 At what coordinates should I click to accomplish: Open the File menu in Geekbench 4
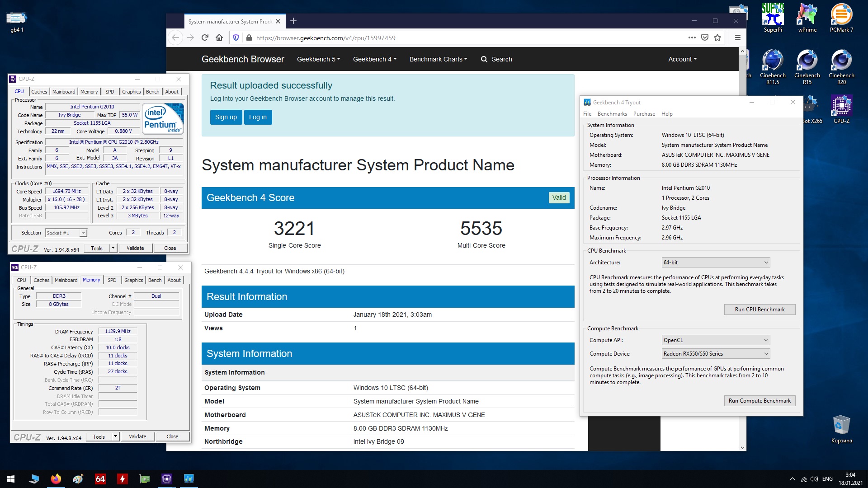(587, 114)
